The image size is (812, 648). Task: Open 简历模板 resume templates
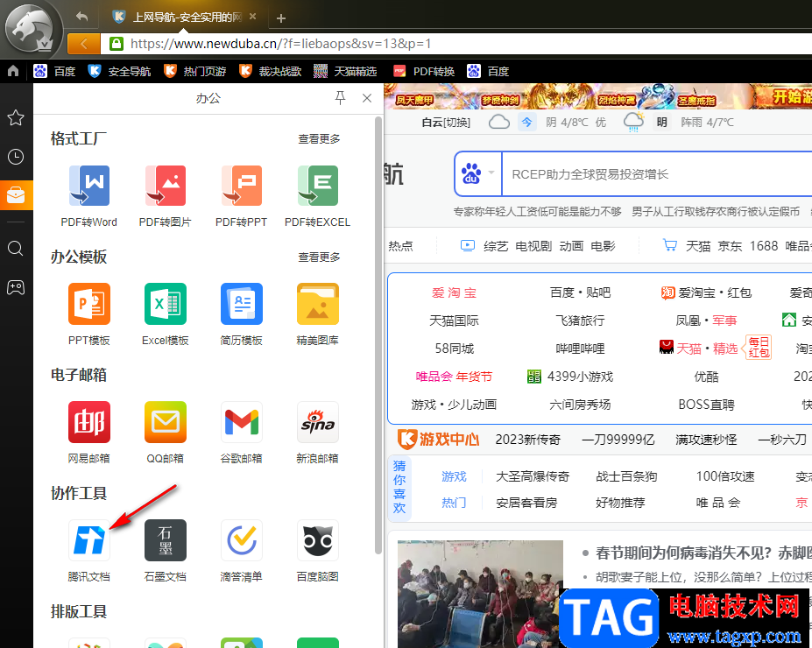(241, 314)
